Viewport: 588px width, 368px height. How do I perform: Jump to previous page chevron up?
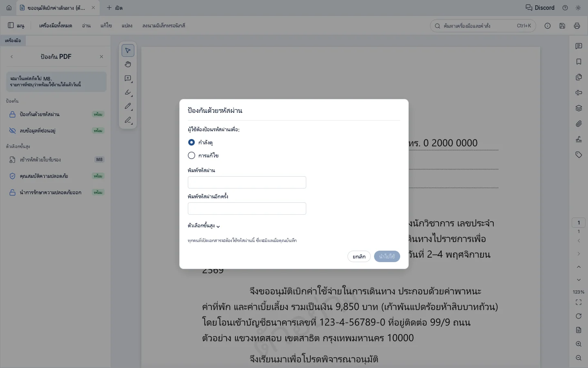pos(579,267)
